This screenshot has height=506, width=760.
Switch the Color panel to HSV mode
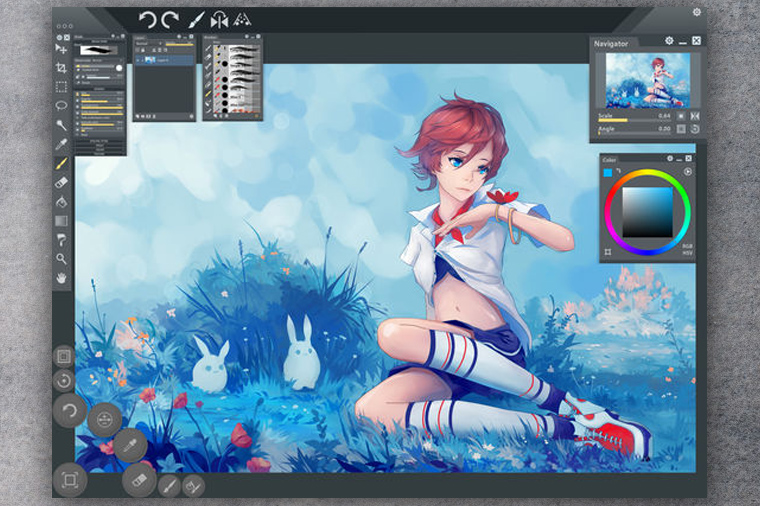point(687,253)
